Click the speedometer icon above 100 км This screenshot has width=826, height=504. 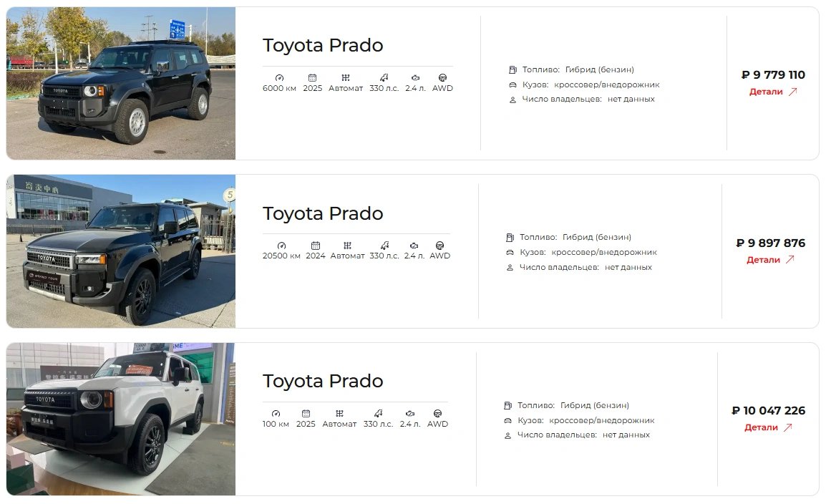tap(276, 413)
